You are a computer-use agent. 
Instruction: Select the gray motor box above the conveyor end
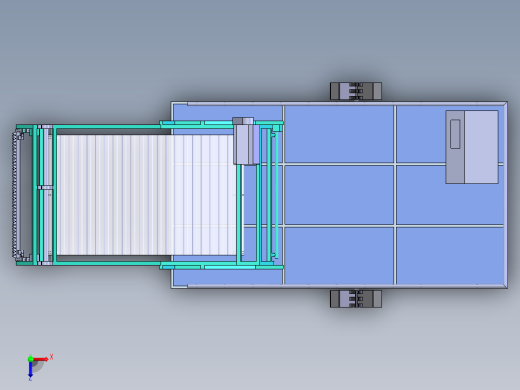coord(246,141)
